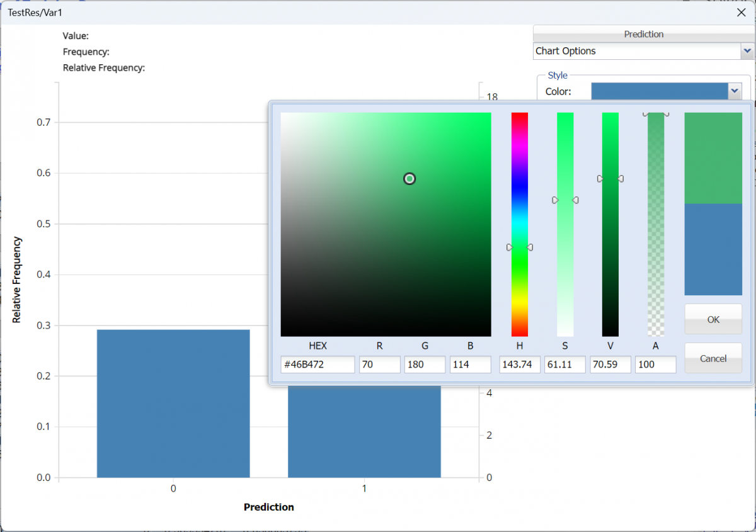Click the B blue value field
Image resolution: width=756 pixels, height=532 pixels.
click(x=470, y=365)
